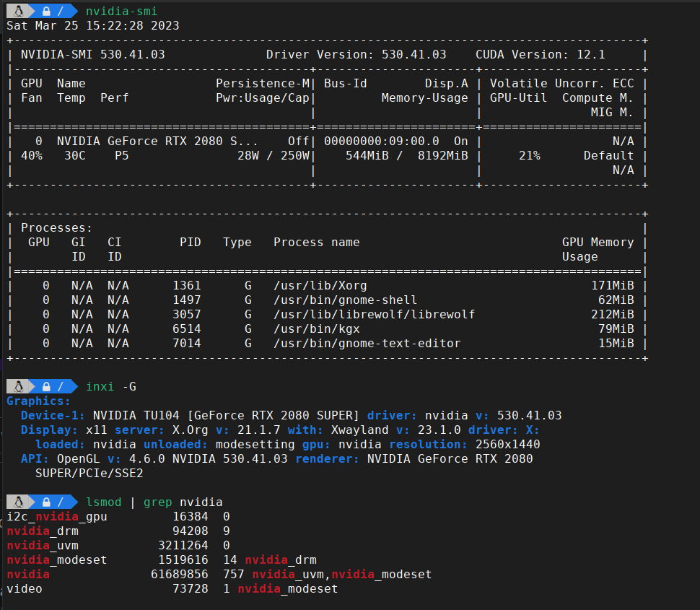Click the "GPU-Util" column header
Viewport: 700px width, 610px height.
click(x=518, y=97)
